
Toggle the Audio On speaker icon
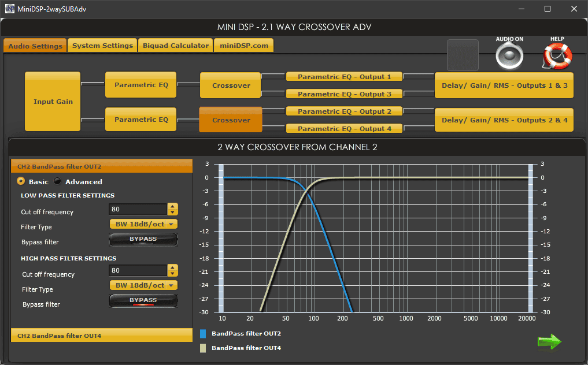pyautogui.click(x=509, y=56)
